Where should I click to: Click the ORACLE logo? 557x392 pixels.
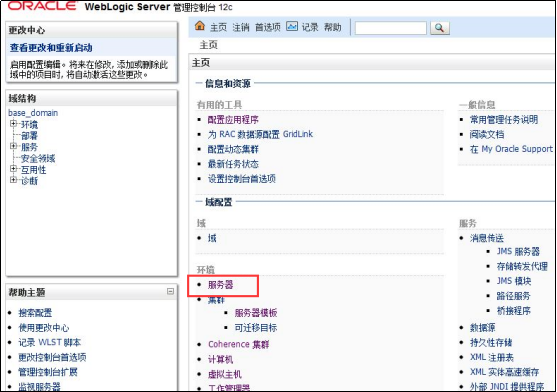coord(43,6)
